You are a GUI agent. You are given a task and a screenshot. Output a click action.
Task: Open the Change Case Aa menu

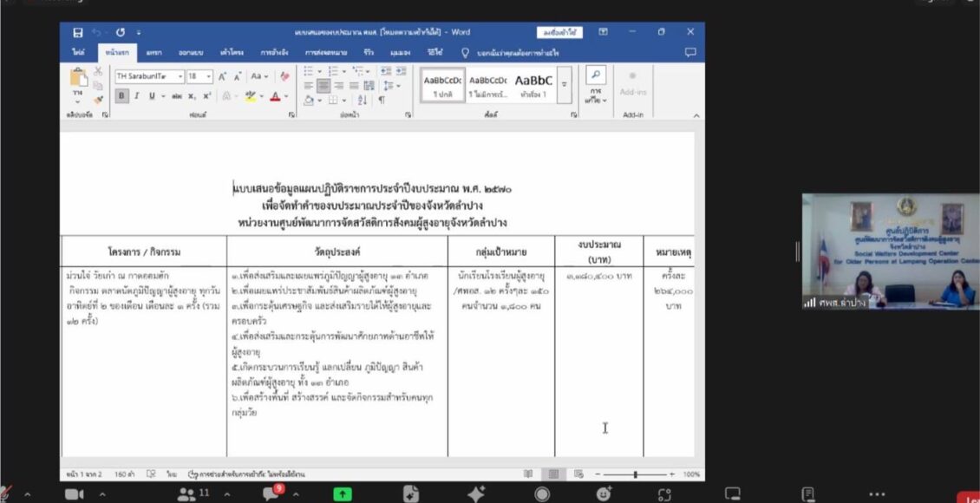click(x=259, y=76)
